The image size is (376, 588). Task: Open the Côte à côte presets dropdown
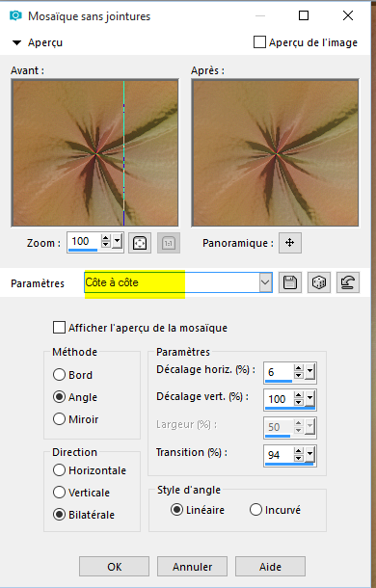click(265, 282)
